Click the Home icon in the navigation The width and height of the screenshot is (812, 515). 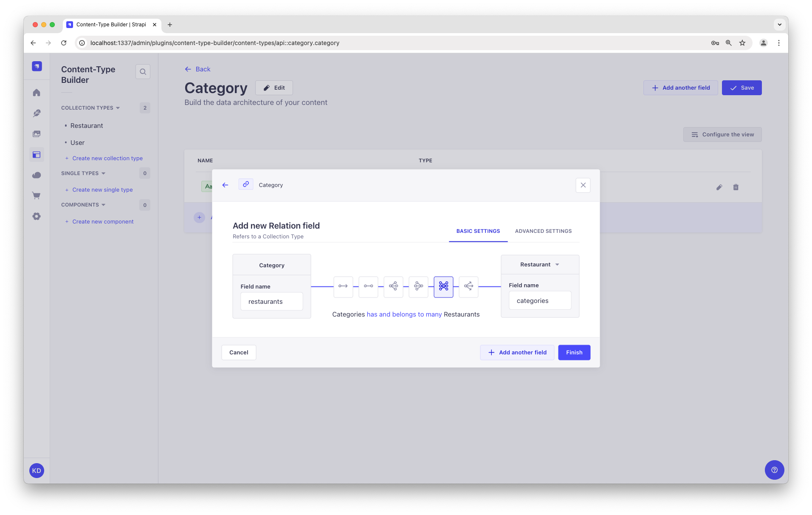coord(37,92)
